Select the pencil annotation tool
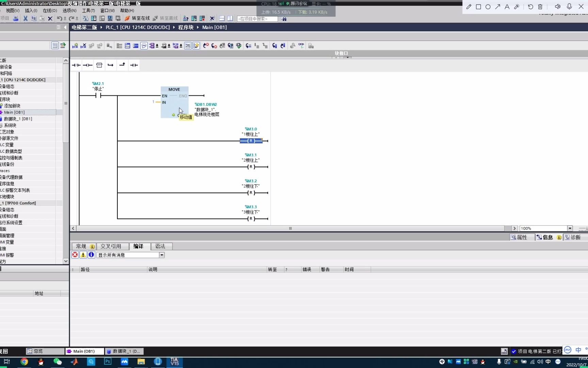 (x=469, y=6)
